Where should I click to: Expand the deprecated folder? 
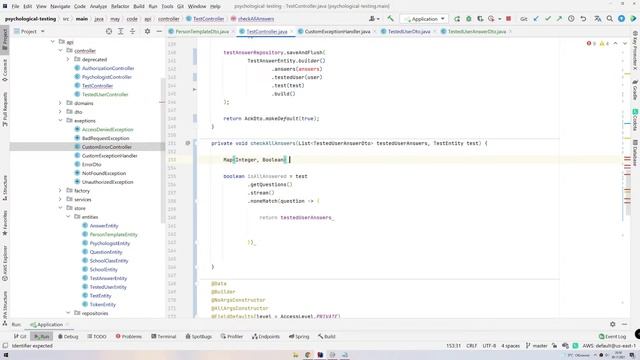point(68,60)
